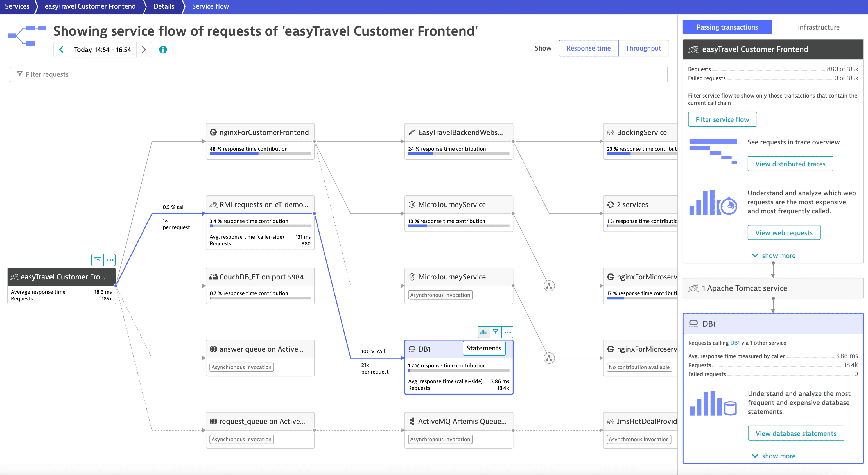Click the info icon next to the timeframe
Viewport: 868px width, 475px height.
pyautogui.click(x=163, y=49)
